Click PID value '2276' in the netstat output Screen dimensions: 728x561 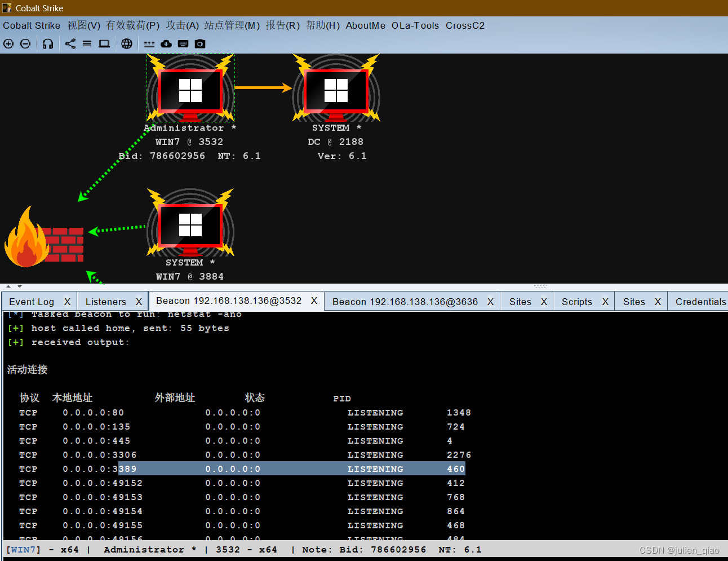click(x=459, y=455)
